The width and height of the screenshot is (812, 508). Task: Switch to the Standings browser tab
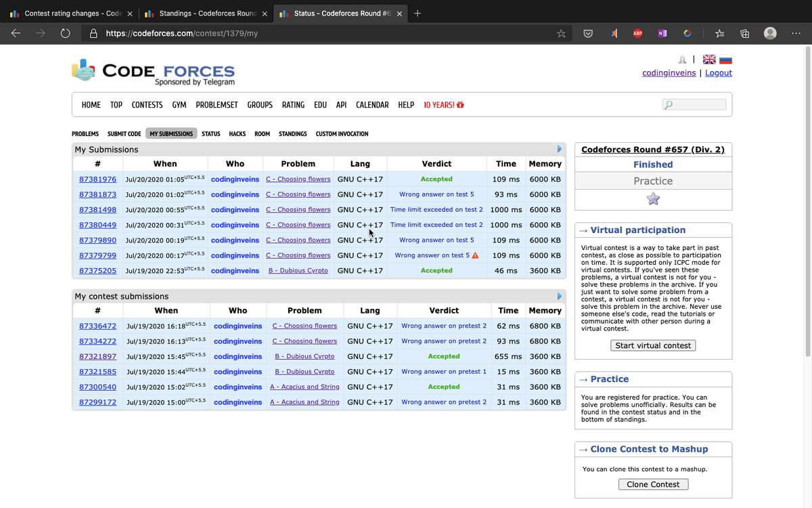point(206,14)
